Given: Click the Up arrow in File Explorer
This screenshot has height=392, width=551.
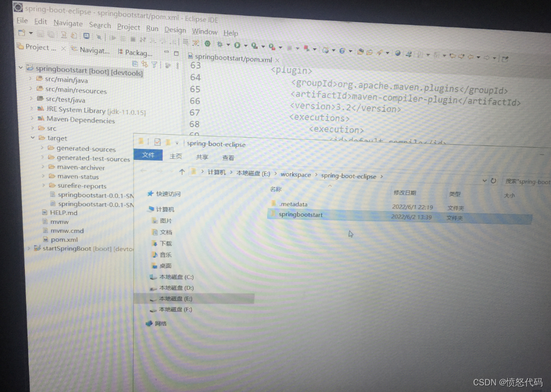Looking at the screenshot, I should (x=181, y=172).
